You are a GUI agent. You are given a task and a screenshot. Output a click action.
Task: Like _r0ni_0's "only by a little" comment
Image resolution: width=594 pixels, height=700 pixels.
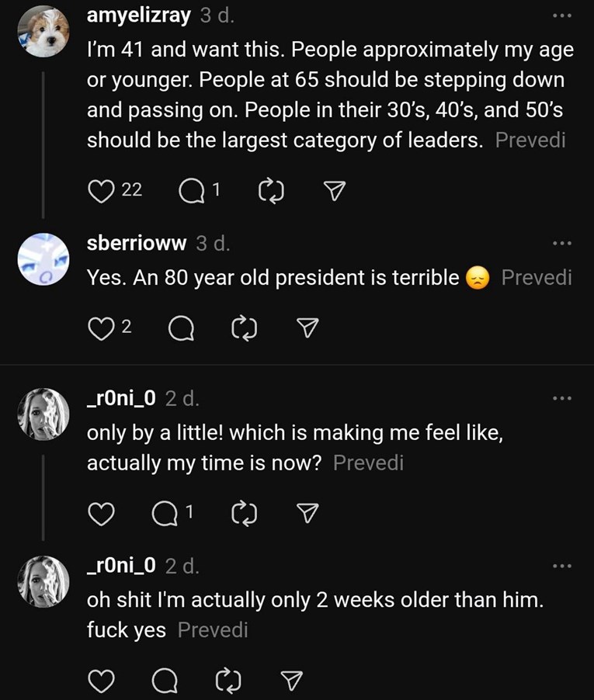tap(101, 512)
